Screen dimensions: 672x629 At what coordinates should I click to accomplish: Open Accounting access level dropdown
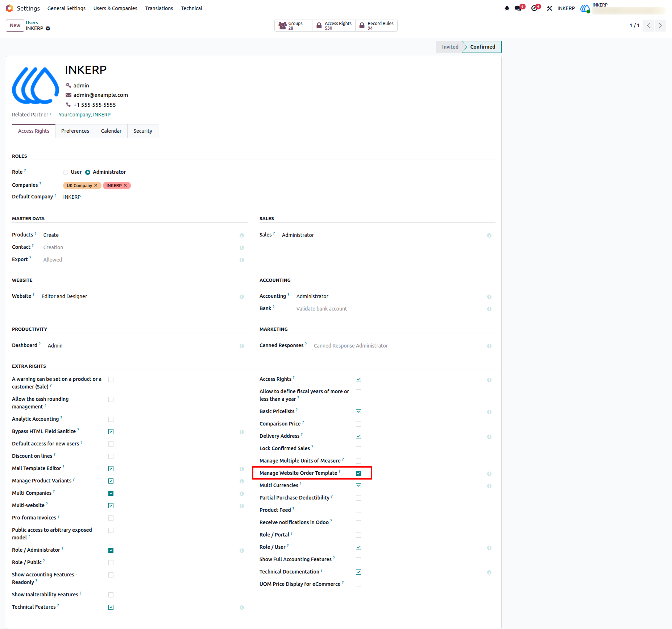tap(390, 296)
